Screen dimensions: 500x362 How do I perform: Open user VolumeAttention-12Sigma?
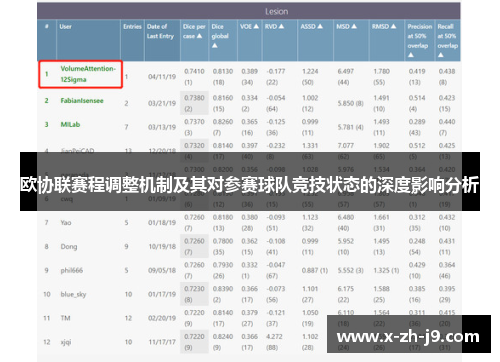(x=88, y=74)
